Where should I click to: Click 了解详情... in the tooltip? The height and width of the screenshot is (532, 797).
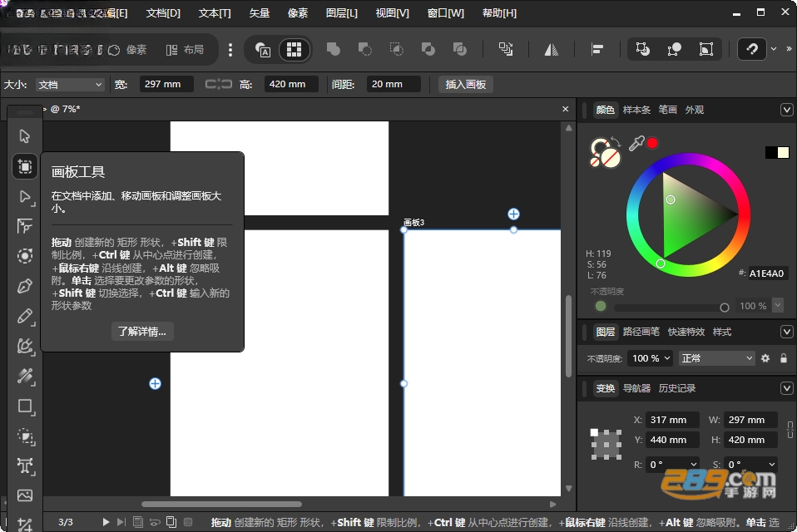[142, 332]
